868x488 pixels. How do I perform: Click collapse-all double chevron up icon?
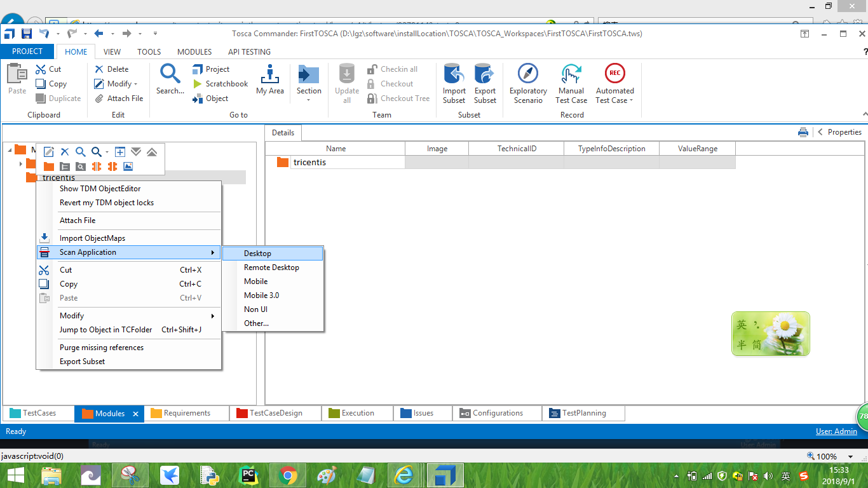[152, 152]
